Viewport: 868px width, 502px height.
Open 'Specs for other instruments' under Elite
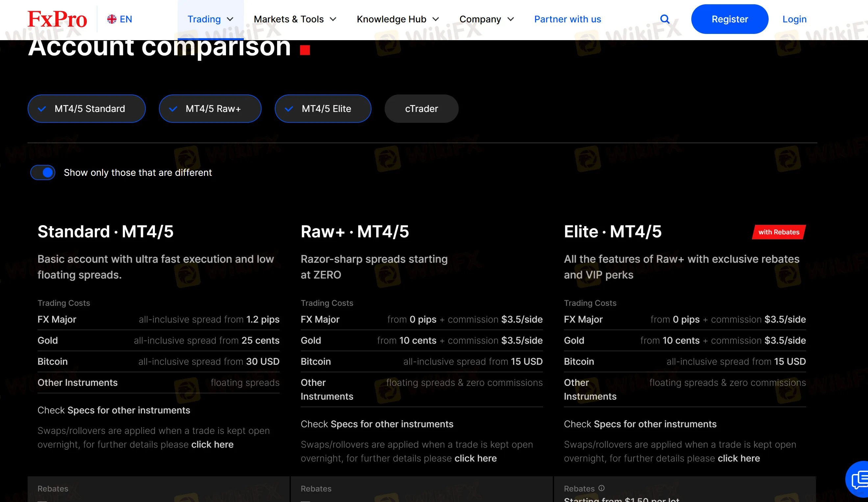point(655,424)
